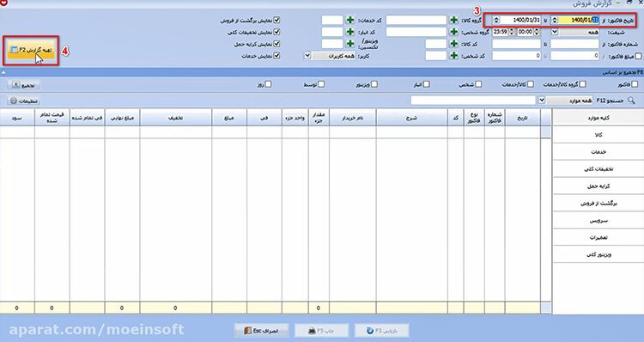Screen dimensions: 644x342
Task: Select the خدمات side tab
Action: pos(598,152)
